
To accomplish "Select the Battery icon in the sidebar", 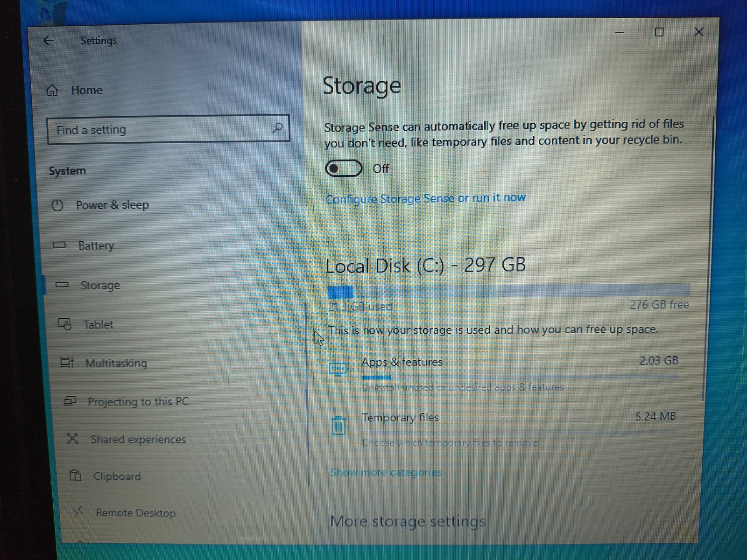I will tap(60, 245).
